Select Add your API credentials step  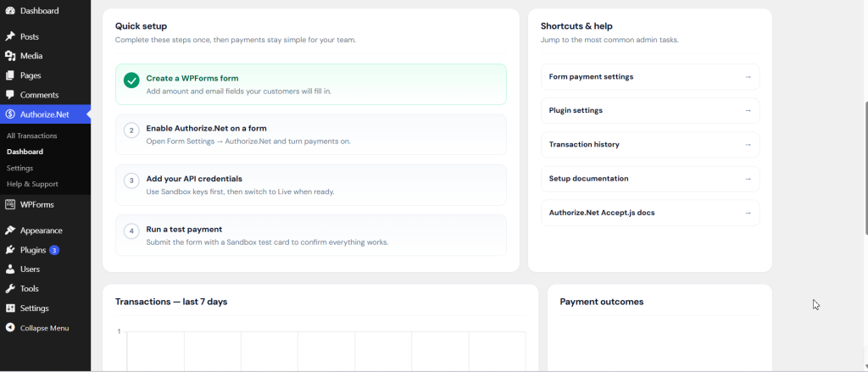click(x=310, y=185)
